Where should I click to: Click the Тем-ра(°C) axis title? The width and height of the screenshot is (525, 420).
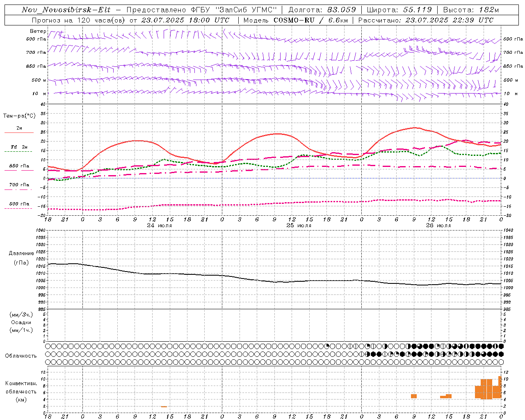pos(19,116)
